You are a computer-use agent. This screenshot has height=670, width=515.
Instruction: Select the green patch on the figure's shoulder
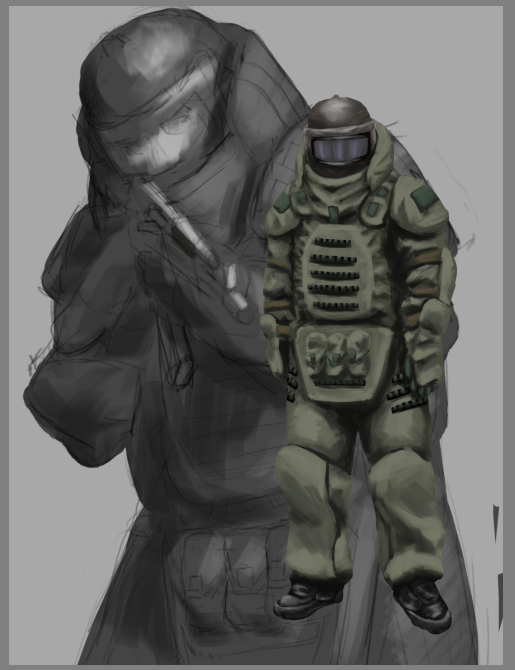pos(425,199)
